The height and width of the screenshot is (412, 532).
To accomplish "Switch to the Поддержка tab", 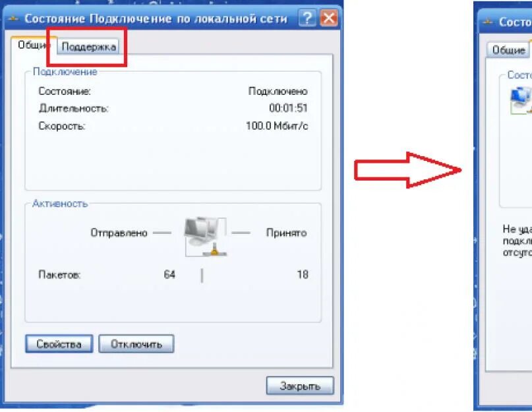I will click(x=88, y=47).
